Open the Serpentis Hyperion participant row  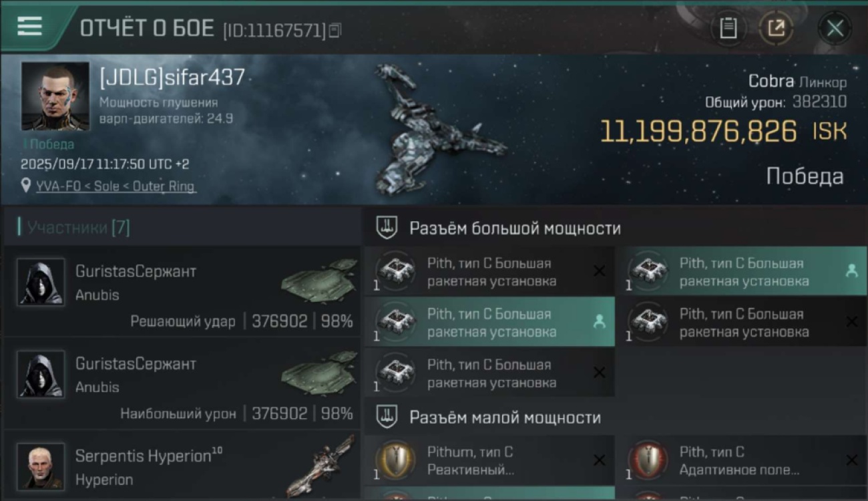[x=182, y=466]
